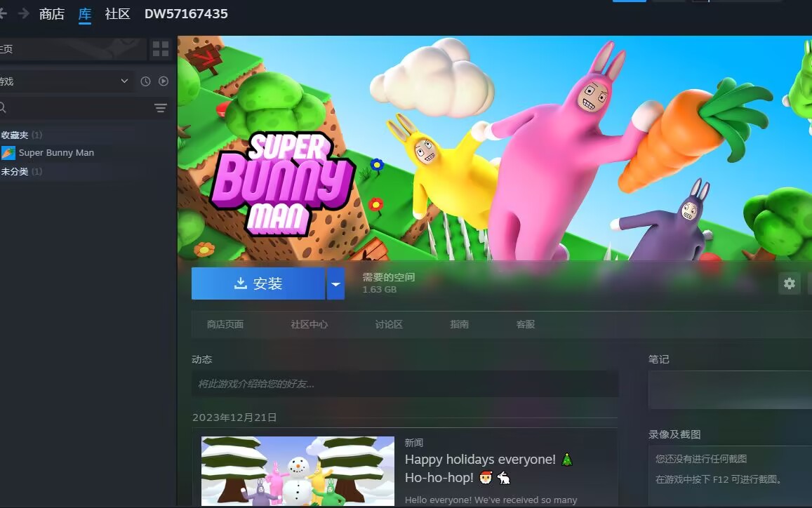Click the activity input field 将此游戏介绍给您的好友

tap(405, 384)
